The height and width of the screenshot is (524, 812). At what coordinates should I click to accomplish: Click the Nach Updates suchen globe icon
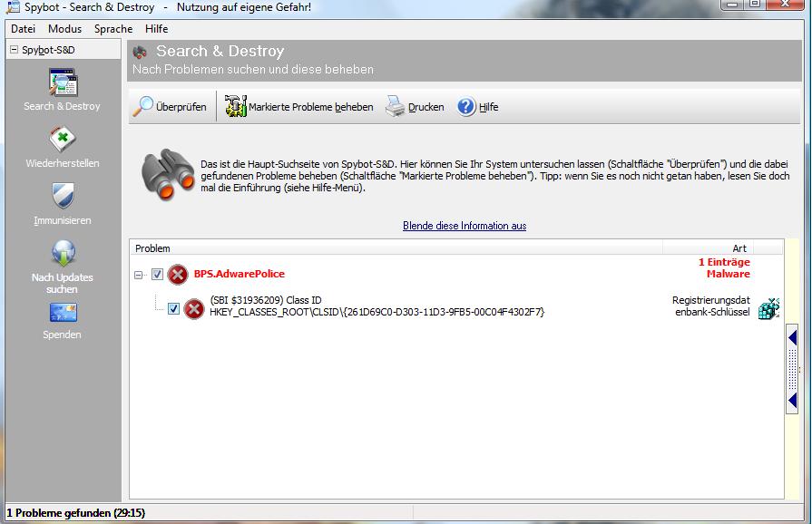(64, 254)
